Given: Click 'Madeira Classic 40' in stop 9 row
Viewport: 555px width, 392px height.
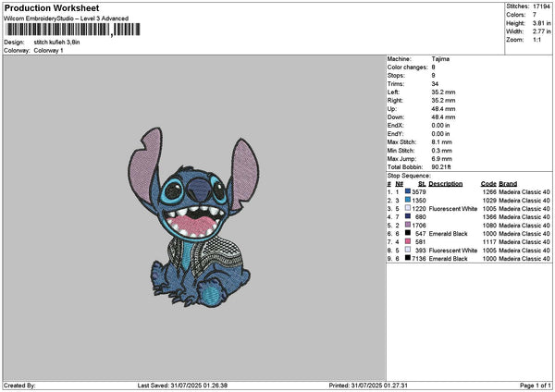Looking at the screenshot, I should [524, 259].
